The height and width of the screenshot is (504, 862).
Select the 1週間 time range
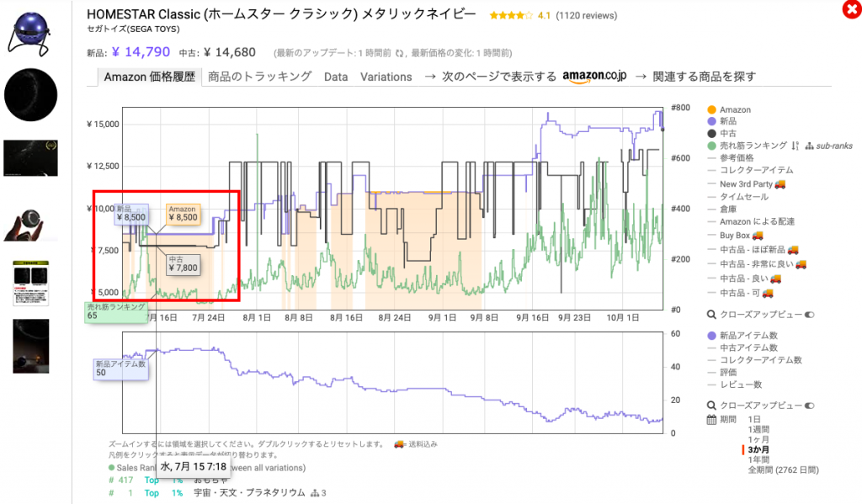760,429
